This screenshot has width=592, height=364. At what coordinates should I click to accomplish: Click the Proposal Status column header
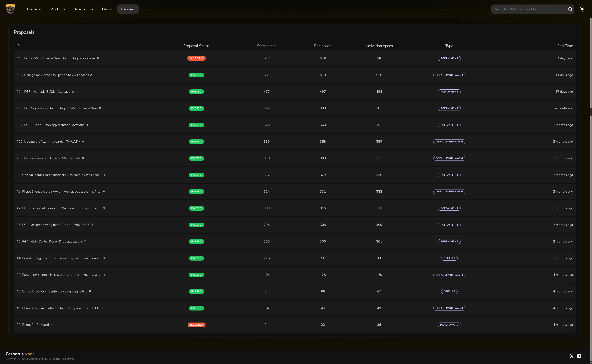click(196, 46)
